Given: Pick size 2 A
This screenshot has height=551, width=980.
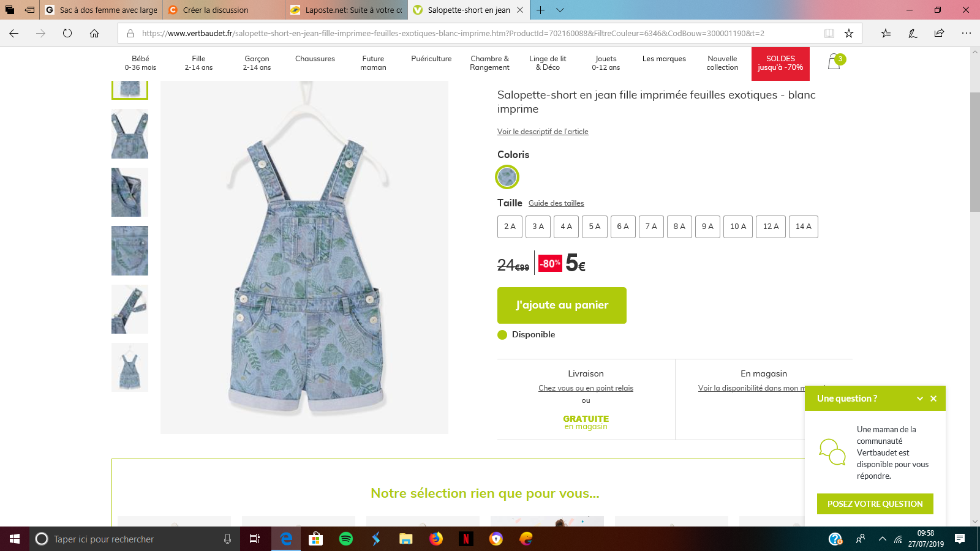Looking at the screenshot, I should (x=510, y=227).
